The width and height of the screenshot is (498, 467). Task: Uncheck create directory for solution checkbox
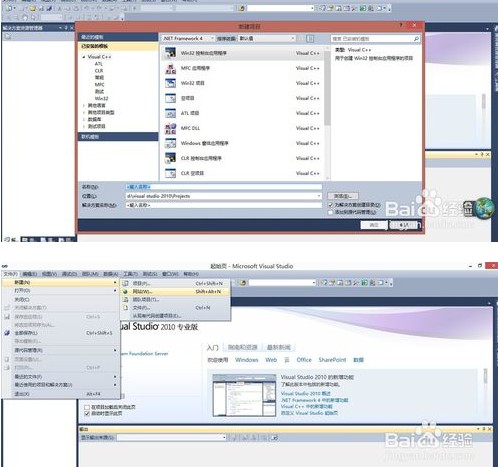(x=330, y=205)
